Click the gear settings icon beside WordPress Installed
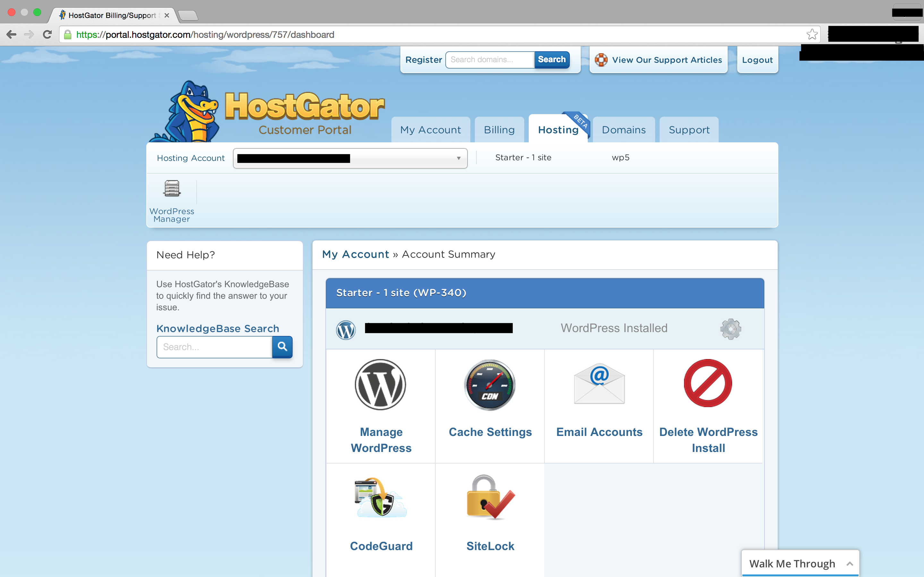The width and height of the screenshot is (924, 577). (x=731, y=329)
